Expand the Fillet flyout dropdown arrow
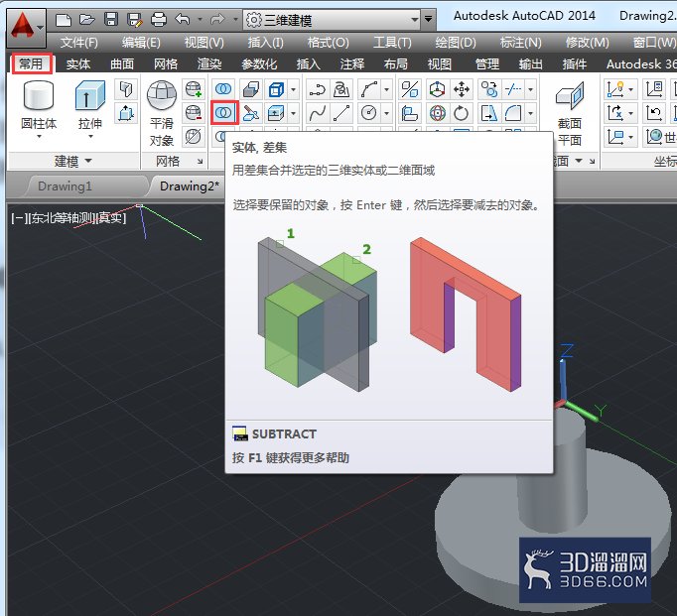Screen dimensions: 677x616 pyautogui.click(x=531, y=113)
